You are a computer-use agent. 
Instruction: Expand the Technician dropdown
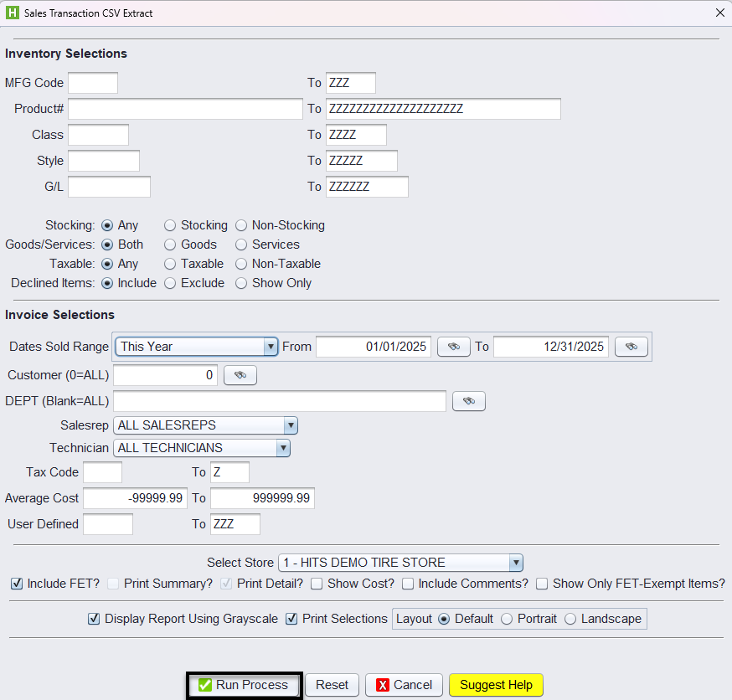[283, 448]
